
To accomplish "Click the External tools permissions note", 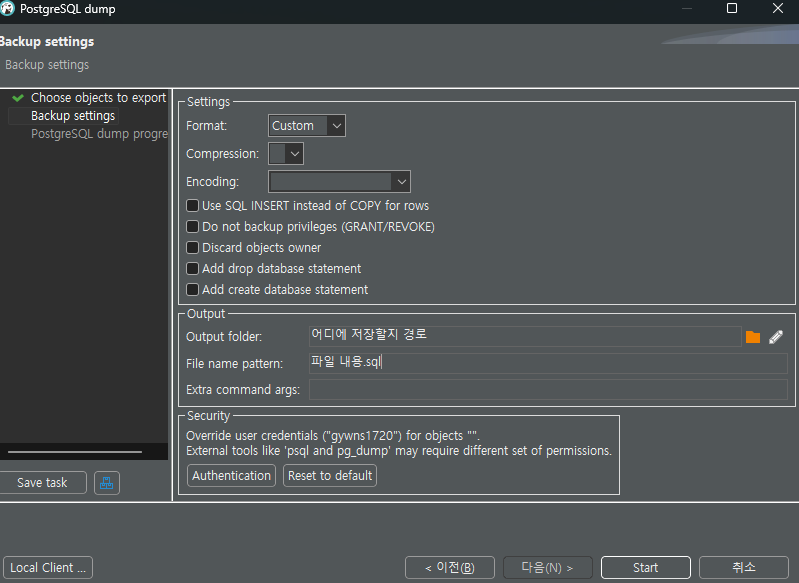I will click(398, 450).
